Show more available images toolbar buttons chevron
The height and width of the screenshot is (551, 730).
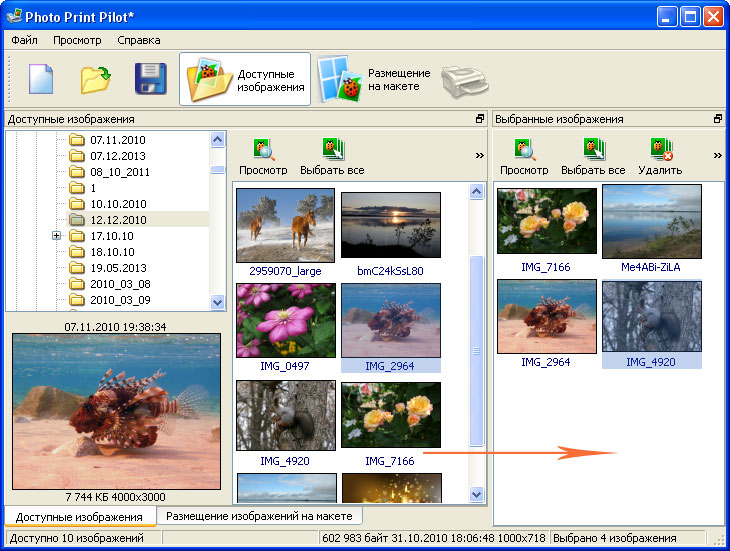pos(480,155)
